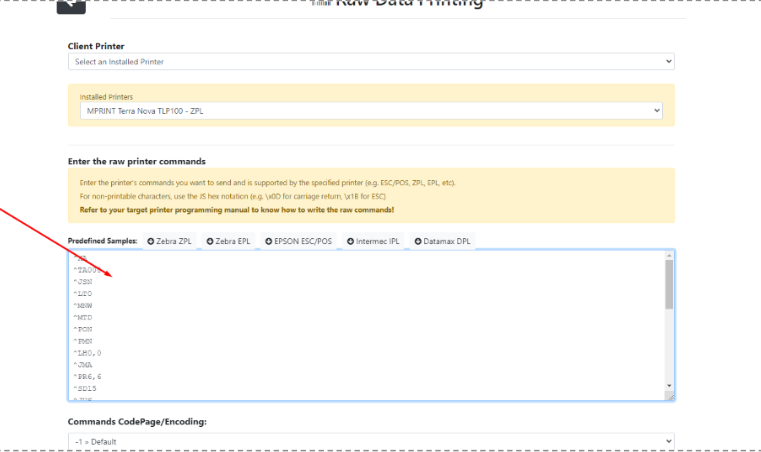Viewport: 761px width, 452px height.
Task: Click the commands textarea scrollbar down arrow
Action: [669, 385]
